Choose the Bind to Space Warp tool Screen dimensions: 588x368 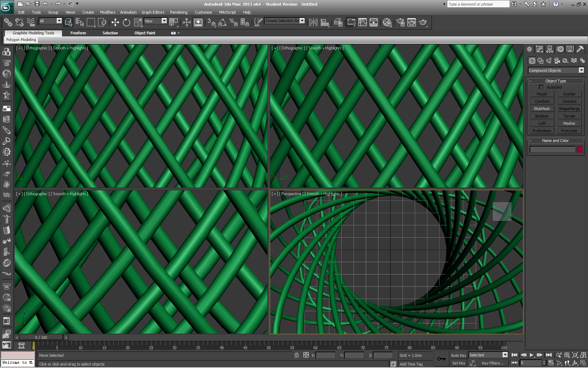(x=31, y=22)
